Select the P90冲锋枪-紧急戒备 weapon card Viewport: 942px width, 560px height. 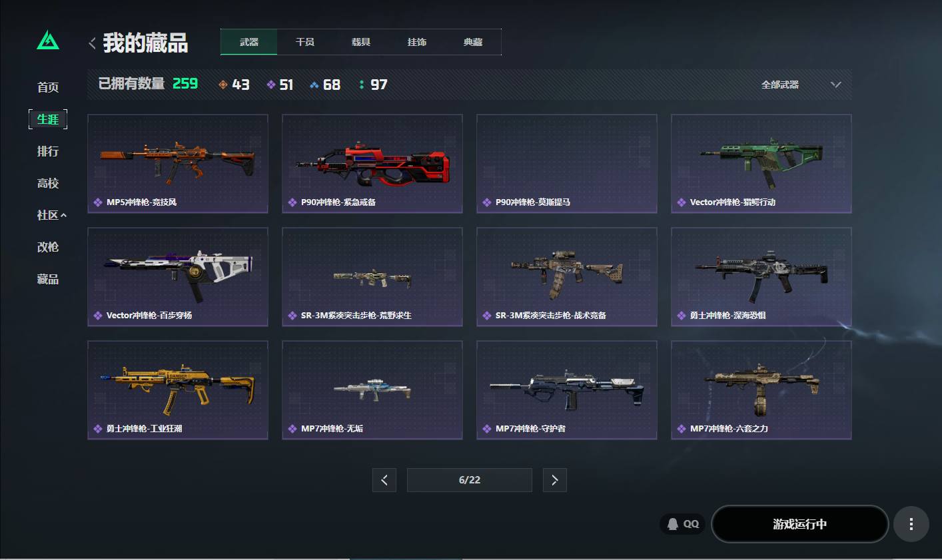click(x=372, y=164)
